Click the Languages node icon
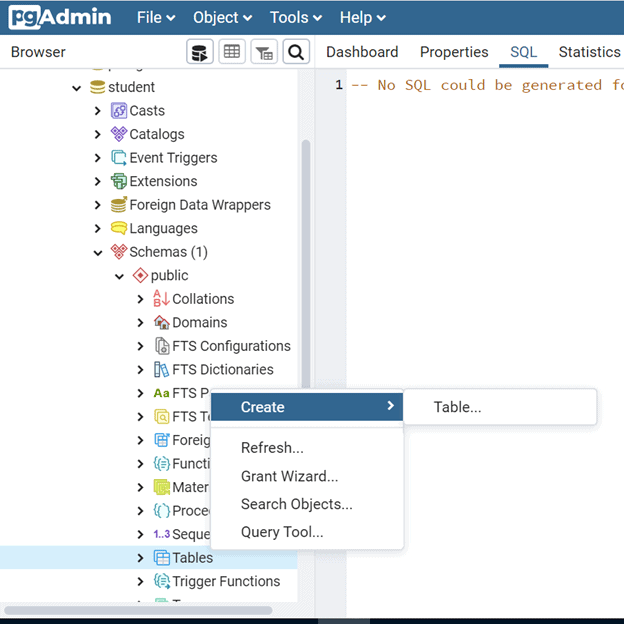The height and width of the screenshot is (624, 624). point(119,228)
